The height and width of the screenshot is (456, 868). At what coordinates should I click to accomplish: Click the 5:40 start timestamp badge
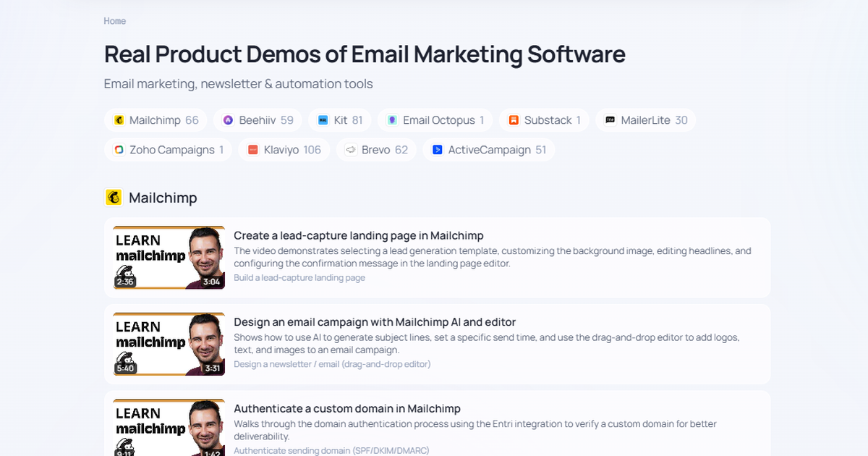[x=125, y=368]
